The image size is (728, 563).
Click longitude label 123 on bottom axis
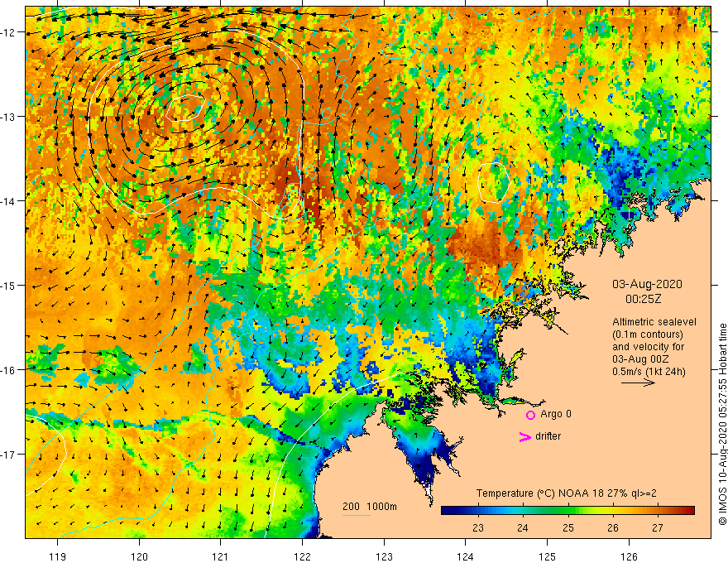pyautogui.click(x=384, y=556)
